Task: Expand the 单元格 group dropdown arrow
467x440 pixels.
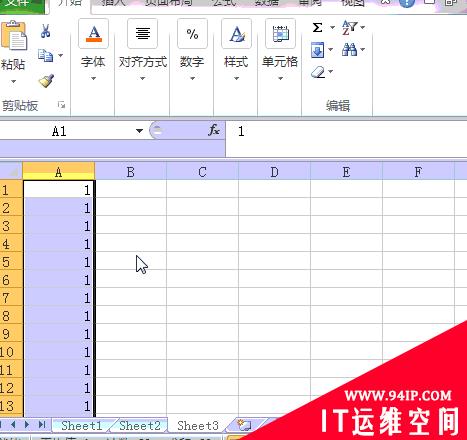Action: [x=280, y=79]
